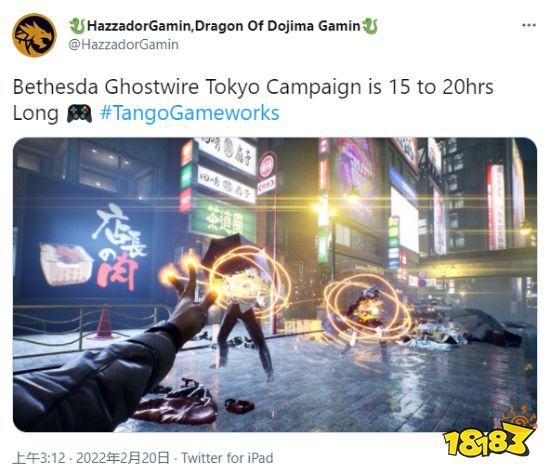The image size is (550, 474).
Task: Open the Twitter for iPad source link
Action: coord(227,458)
